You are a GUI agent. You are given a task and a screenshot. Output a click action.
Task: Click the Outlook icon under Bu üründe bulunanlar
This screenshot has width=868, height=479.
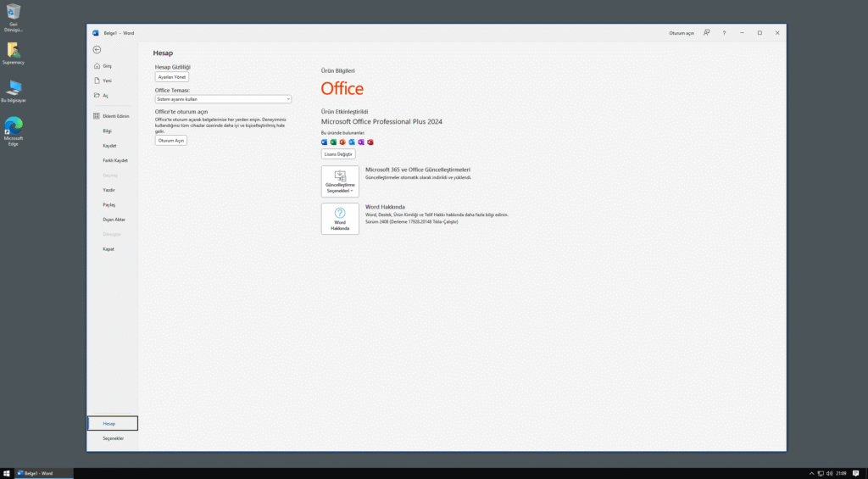pyautogui.click(x=352, y=142)
